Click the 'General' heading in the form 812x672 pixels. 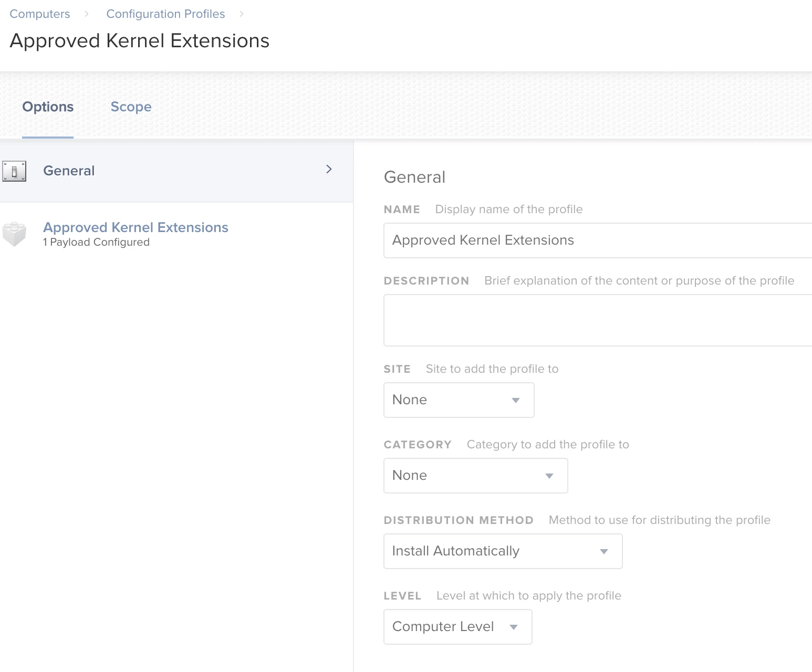tap(414, 177)
